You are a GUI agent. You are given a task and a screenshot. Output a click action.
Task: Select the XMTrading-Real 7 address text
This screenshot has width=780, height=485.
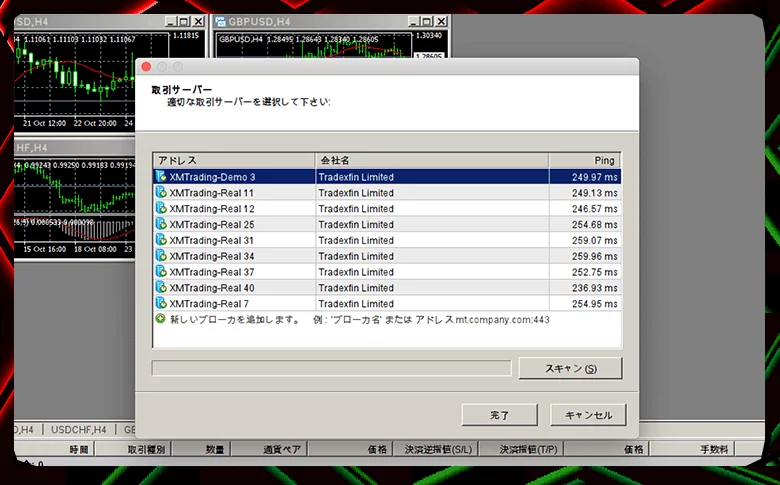209,304
